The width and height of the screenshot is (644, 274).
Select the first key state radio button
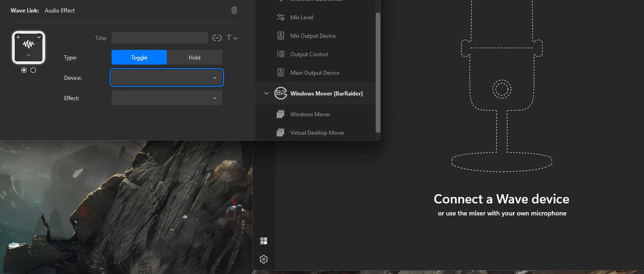click(24, 70)
